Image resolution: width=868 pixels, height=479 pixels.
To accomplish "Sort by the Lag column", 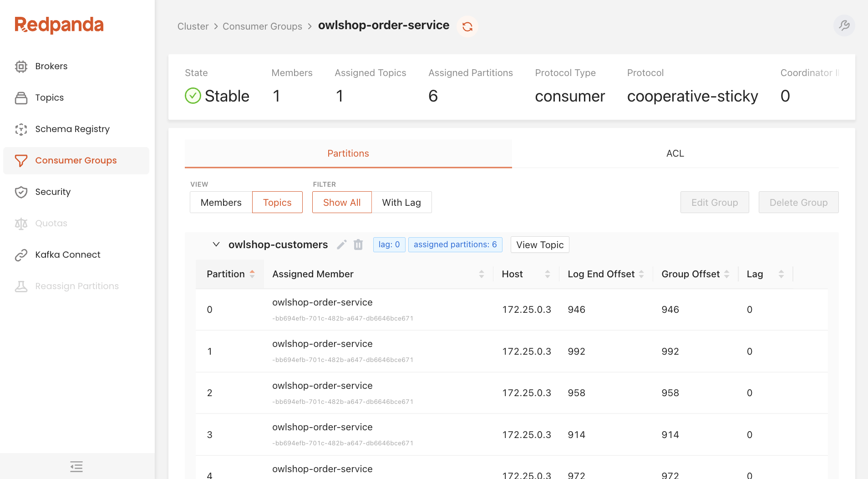I will pyautogui.click(x=766, y=274).
